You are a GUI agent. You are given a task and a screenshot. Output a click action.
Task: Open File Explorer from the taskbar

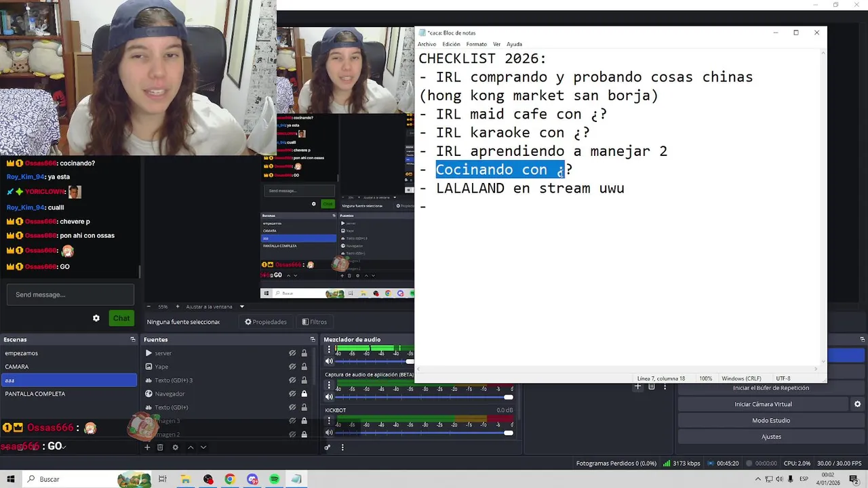(185, 479)
